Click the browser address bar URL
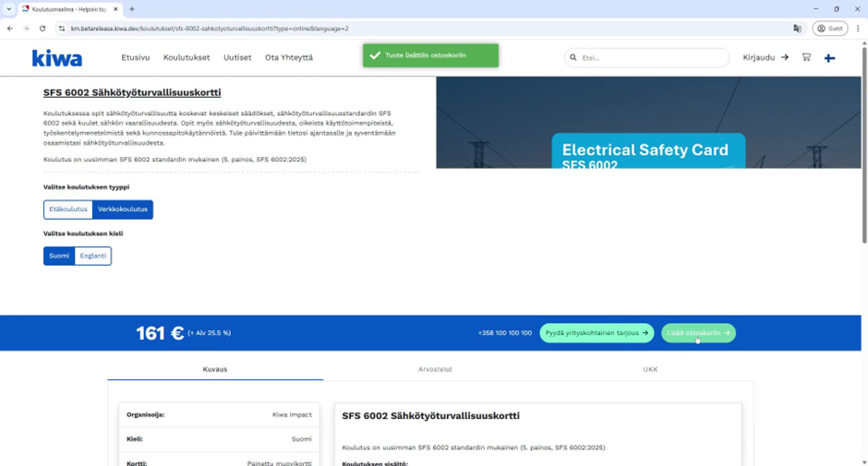The height and width of the screenshot is (466, 868). [210, 29]
